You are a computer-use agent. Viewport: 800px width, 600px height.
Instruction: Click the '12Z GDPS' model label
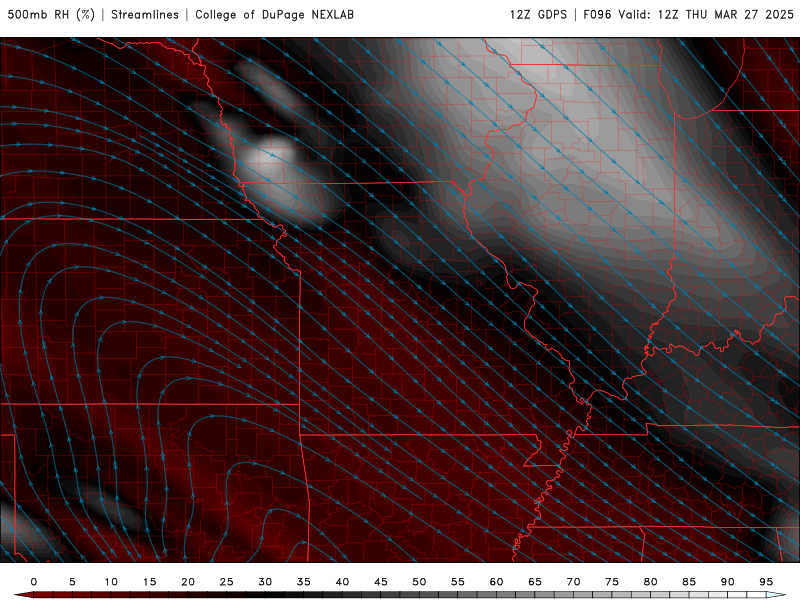tap(538, 14)
